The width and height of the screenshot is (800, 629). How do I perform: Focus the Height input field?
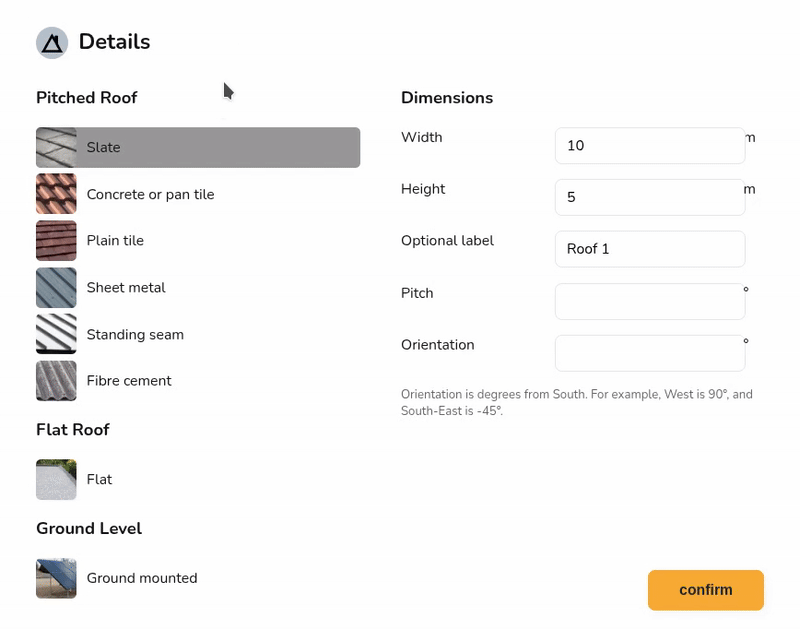[649, 197]
